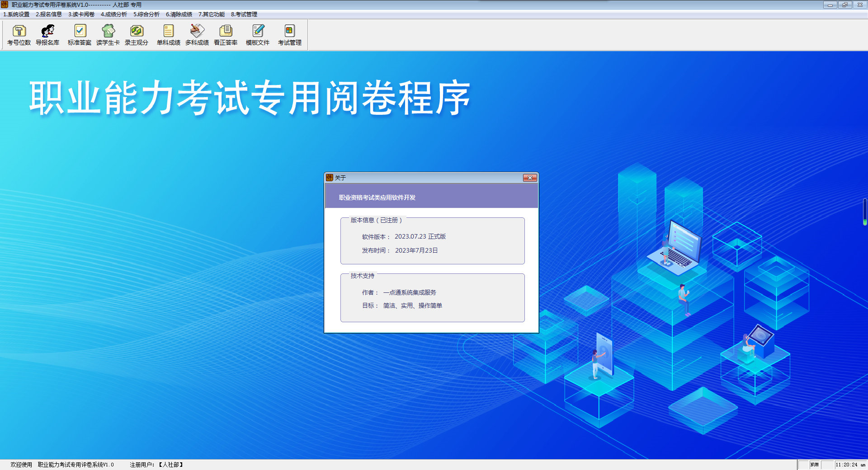Click the 考号位数 toolbar icon

(x=19, y=35)
